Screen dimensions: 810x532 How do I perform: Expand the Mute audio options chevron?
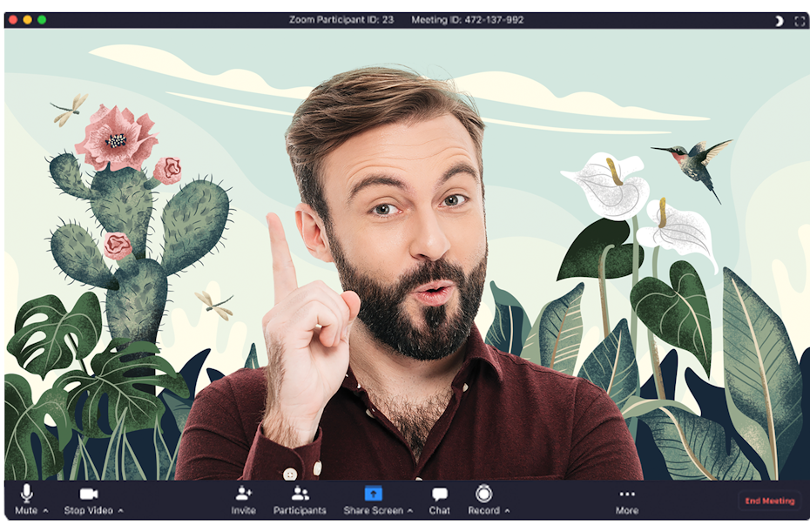45,510
